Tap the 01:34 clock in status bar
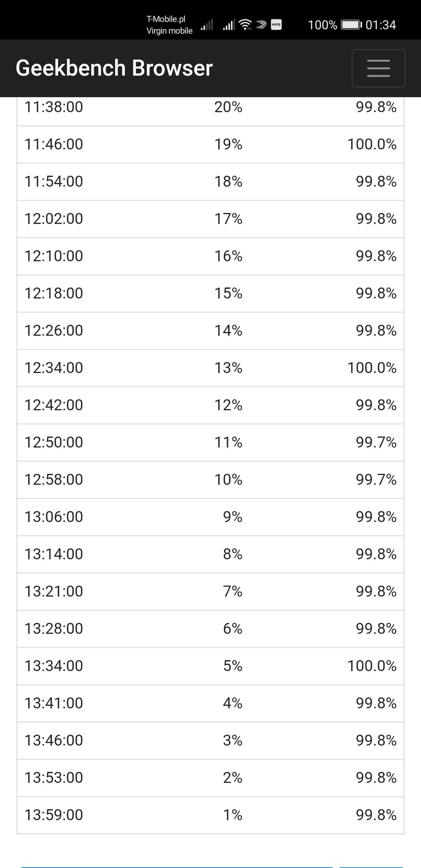This screenshot has width=421, height=868. [x=381, y=25]
